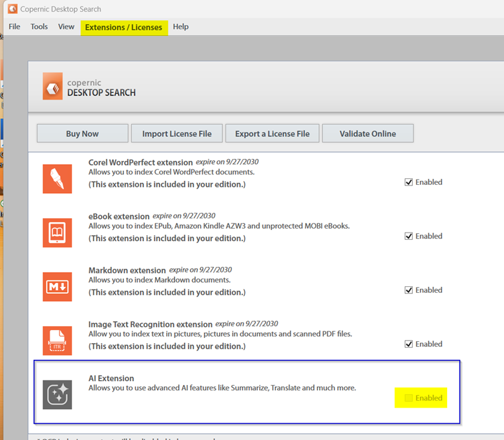This screenshot has width=504, height=440.
Task: Tick the AI Extension Enabled checkbox
Action: point(408,398)
